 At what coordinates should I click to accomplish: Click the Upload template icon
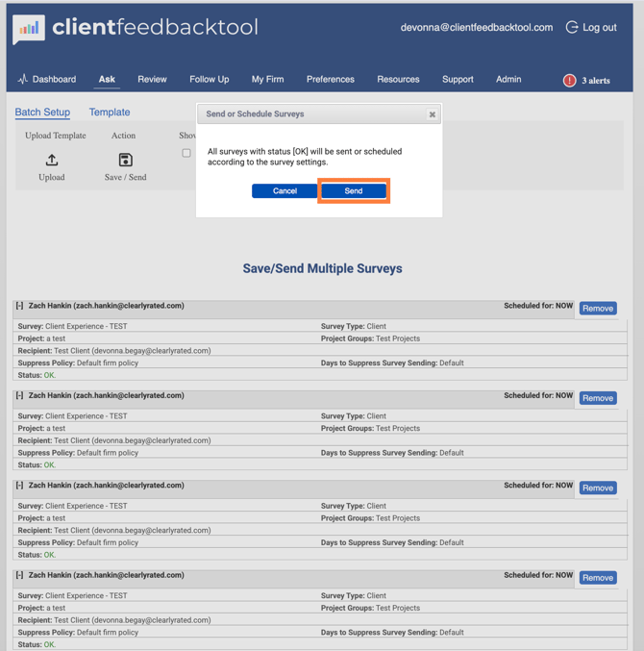[x=52, y=160]
